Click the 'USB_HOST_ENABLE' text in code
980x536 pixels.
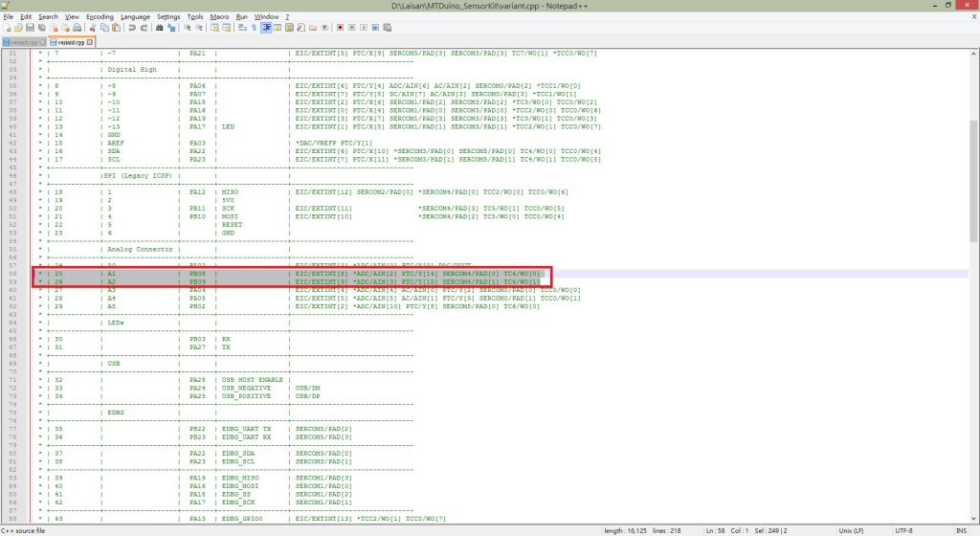coord(253,380)
